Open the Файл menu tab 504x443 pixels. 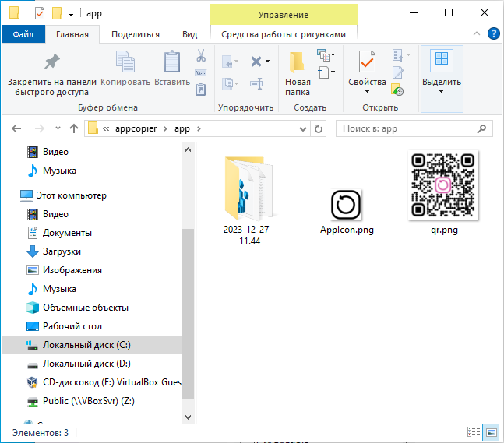pos(23,34)
